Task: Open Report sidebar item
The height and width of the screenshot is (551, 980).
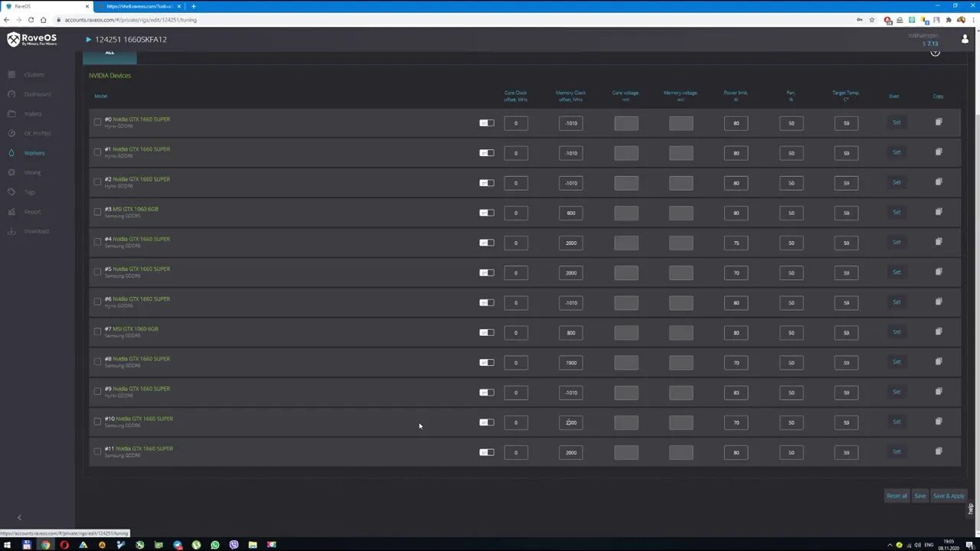Action: coord(32,212)
